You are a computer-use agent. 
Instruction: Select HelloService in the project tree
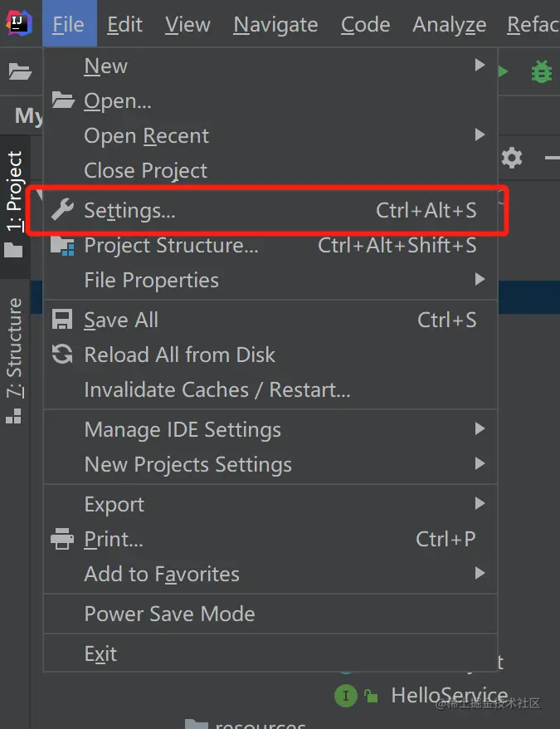449,696
